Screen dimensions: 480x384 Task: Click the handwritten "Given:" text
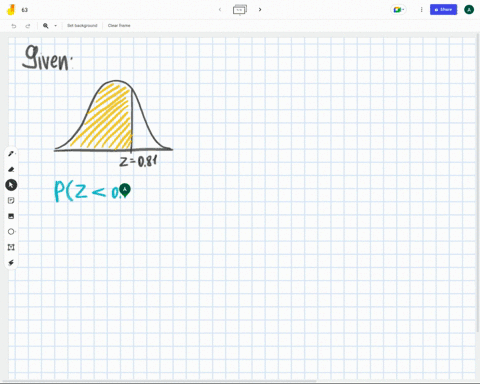click(48, 58)
